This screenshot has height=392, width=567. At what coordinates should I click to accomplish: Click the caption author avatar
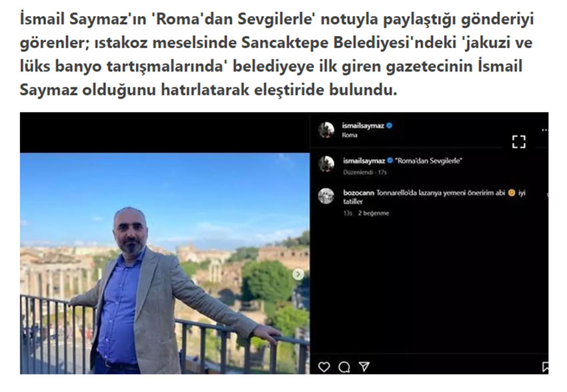tap(326, 165)
